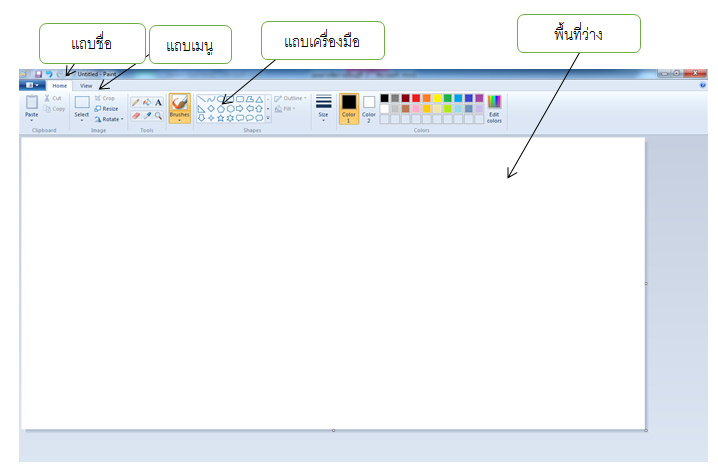Open the Rotate dropdown

point(108,119)
